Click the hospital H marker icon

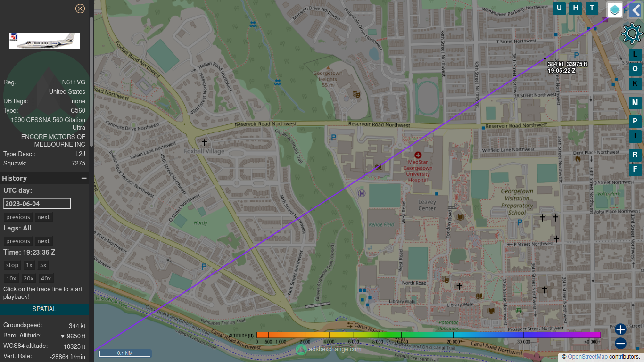(x=362, y=193)
